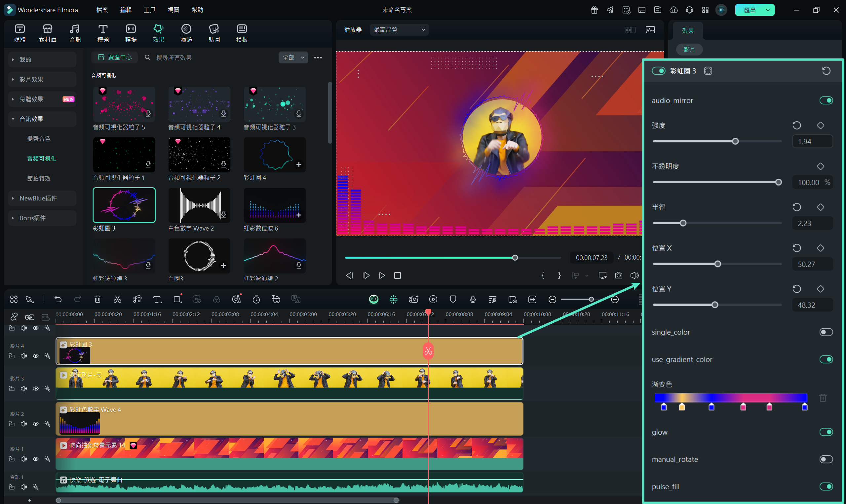Click the speed timer icon in timeline toolbar
The width and height of the screenshot is (846, 504).
click(x=256, y=299)
